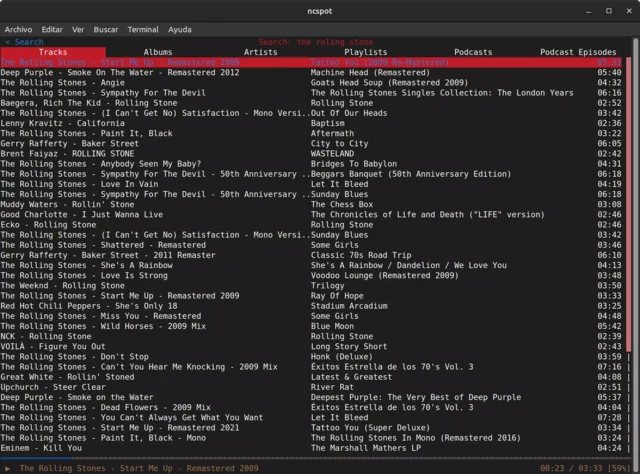The height and width of the screenshot is (474, 640).
Task: Click album name Stadium Arcadium
Action: [x=349, y=306]
